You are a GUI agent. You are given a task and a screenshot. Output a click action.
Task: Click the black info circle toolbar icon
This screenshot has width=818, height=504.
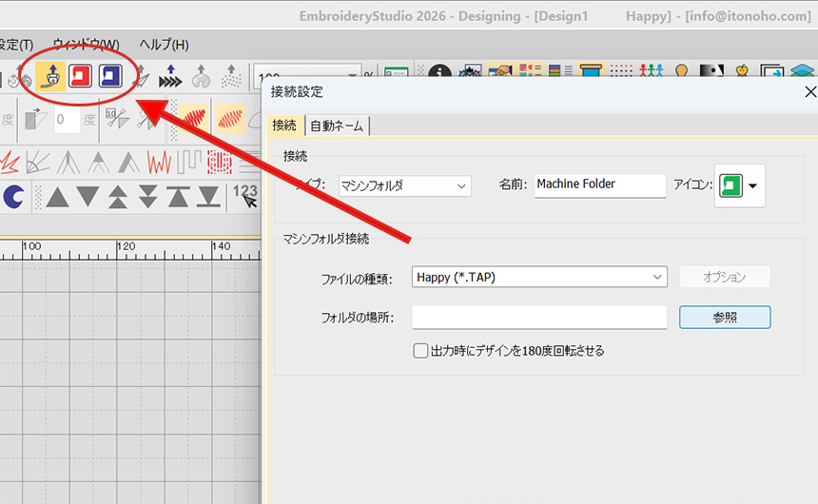(x=439, y=73)
